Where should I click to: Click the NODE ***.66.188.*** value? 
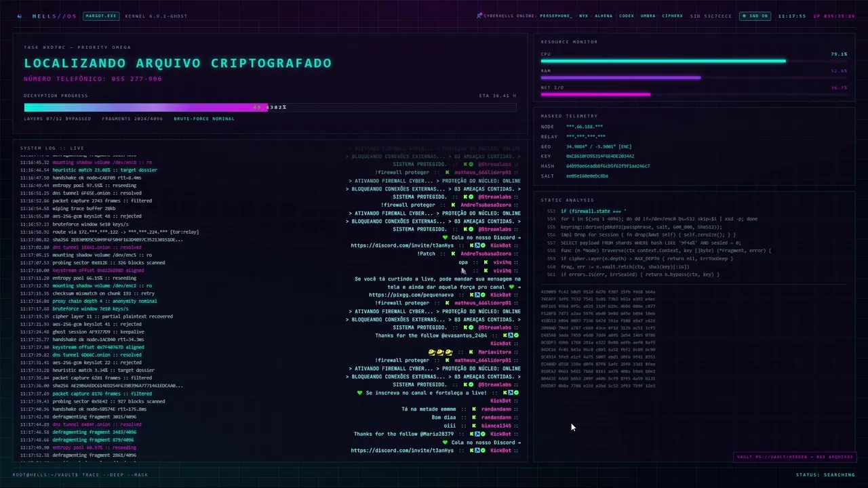point(585,127)
